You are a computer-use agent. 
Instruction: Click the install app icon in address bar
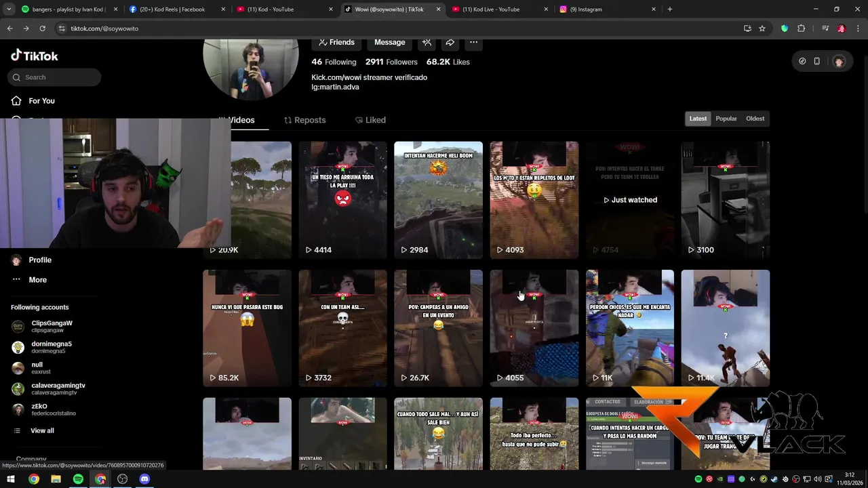[x=747, y=28]
